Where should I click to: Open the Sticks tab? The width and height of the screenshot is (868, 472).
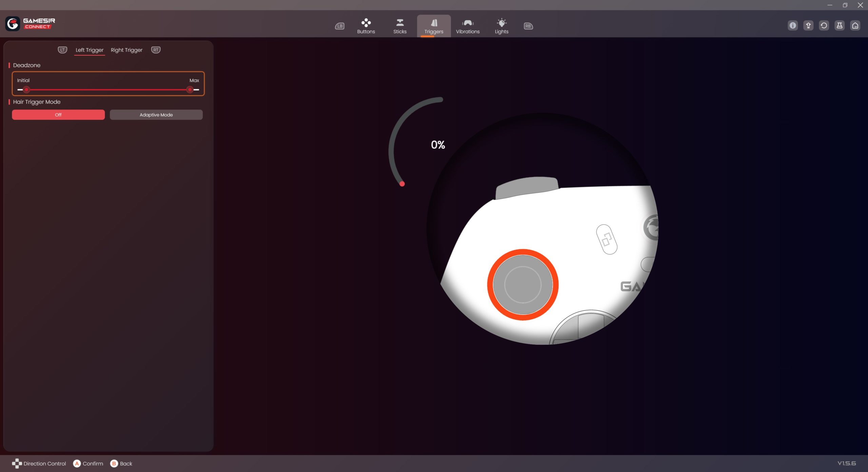[400, 26]
